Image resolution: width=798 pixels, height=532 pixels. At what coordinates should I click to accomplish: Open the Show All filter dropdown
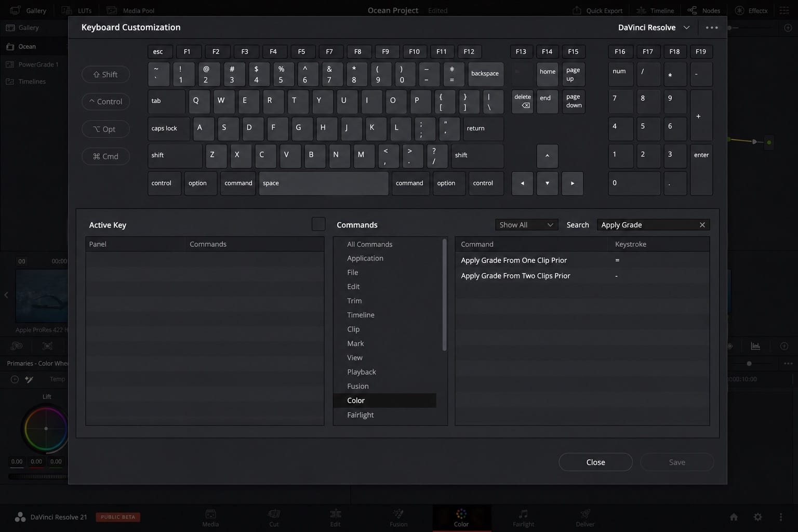click(526, 225)
